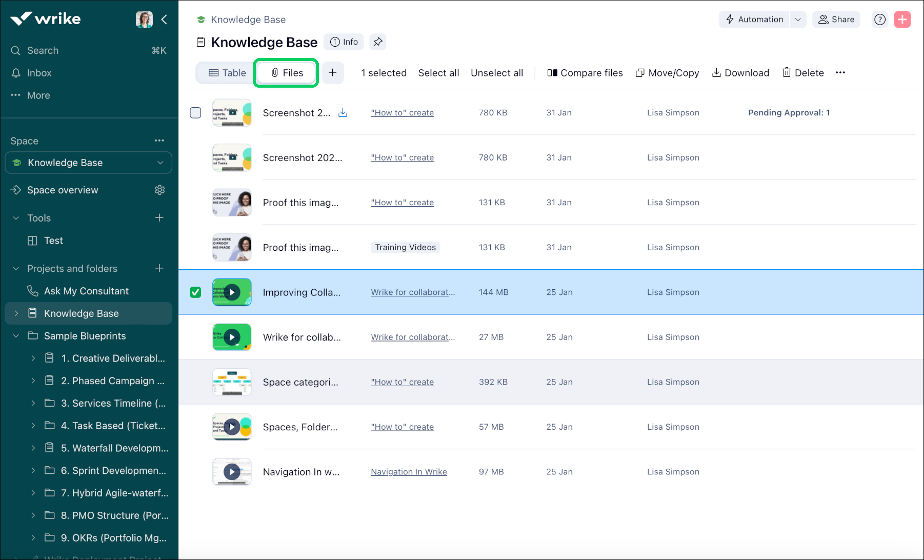
Task: Open the Compare files tool
Action: point(585,72)
